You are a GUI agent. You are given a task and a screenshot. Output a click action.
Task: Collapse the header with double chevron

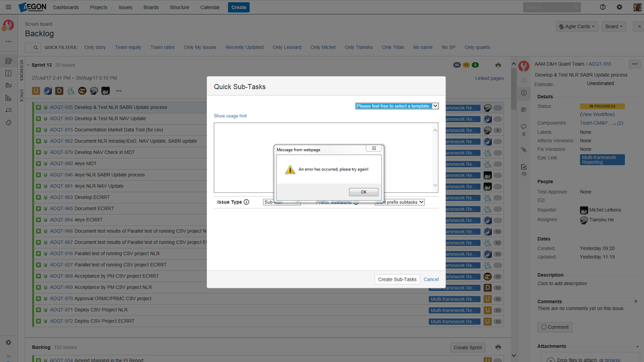[639, 26]
